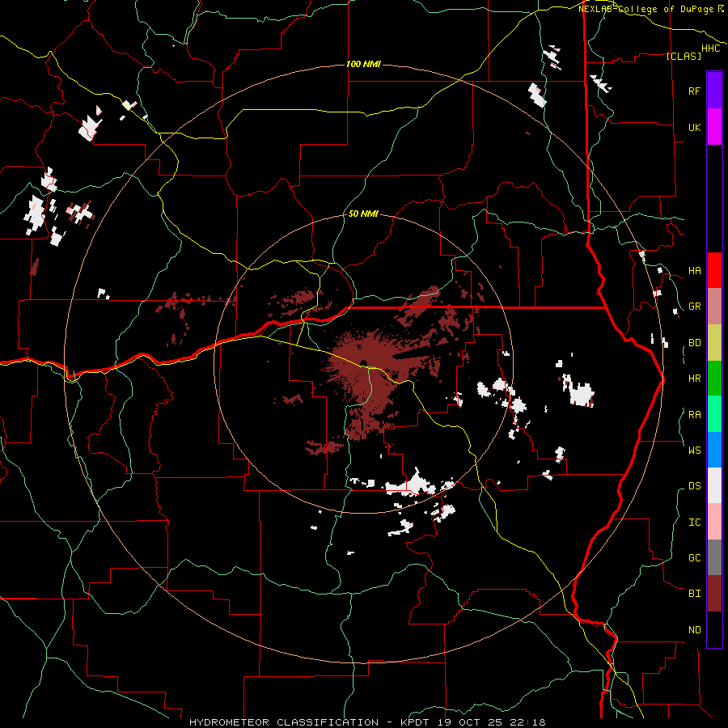Click the KPDT radar site identifier

click(x=414, y=722)
